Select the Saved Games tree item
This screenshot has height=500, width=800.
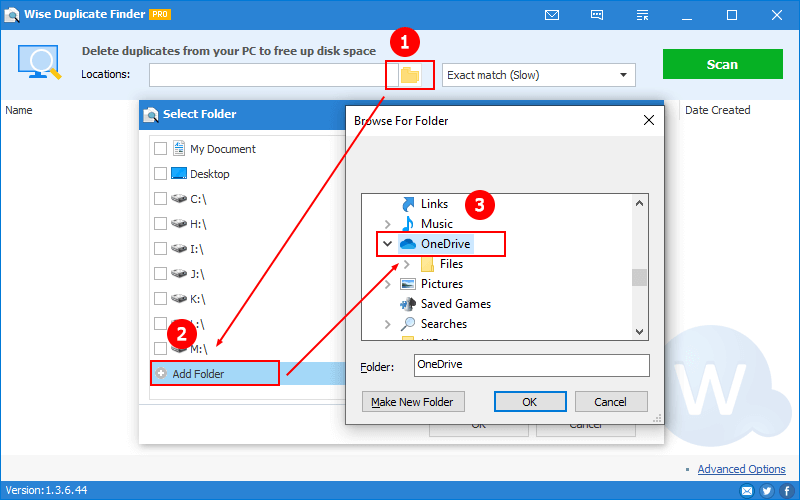(x=456, y=304)
